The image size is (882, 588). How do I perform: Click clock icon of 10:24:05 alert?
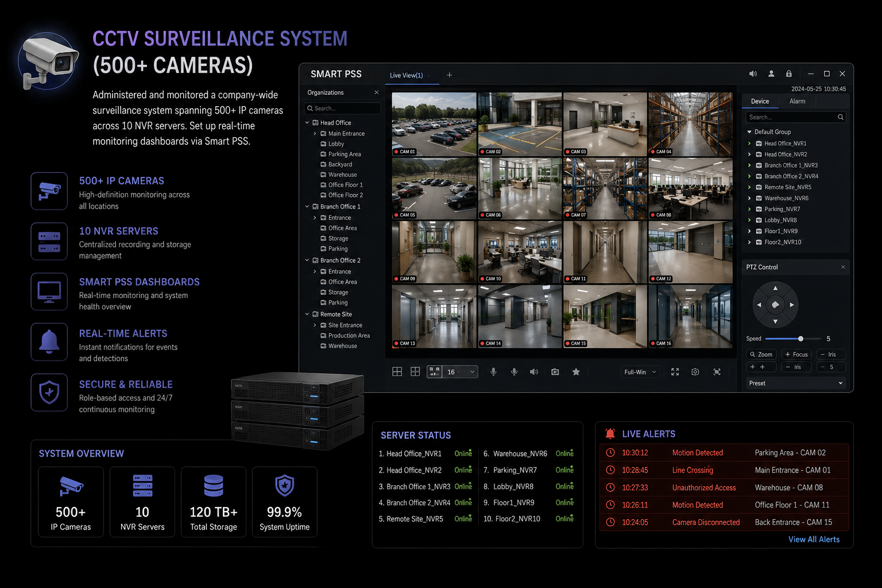tap(610, 522)
